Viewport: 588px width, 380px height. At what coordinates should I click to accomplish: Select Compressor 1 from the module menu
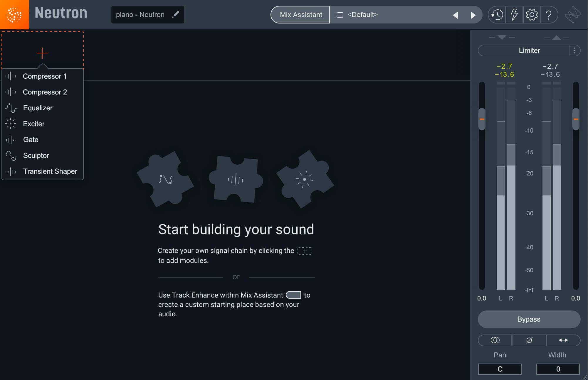[x=43, y=76]
